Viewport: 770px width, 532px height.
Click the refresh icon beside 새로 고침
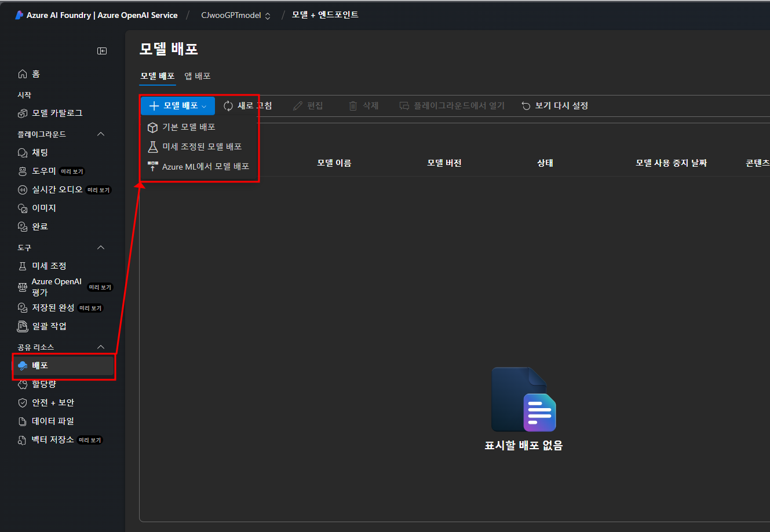point(228,105)
